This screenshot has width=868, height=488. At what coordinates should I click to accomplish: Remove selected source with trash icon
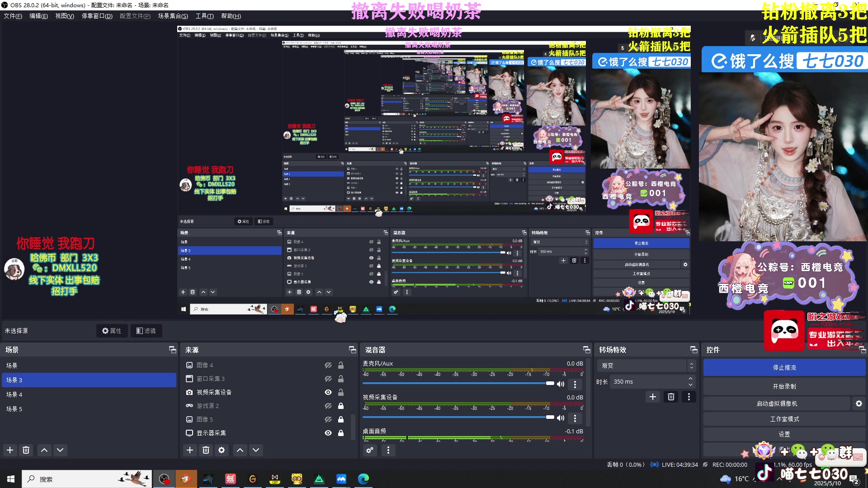coord(206,450)
